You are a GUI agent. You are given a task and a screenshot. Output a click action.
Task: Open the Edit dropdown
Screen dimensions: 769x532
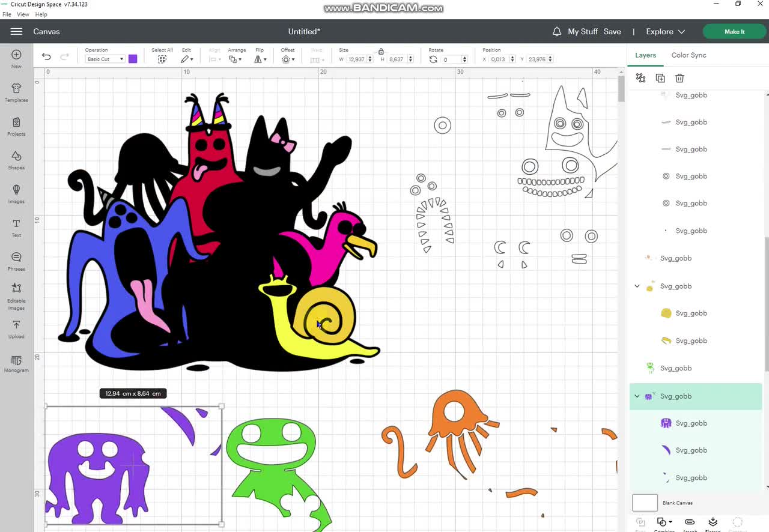[187, 59]
